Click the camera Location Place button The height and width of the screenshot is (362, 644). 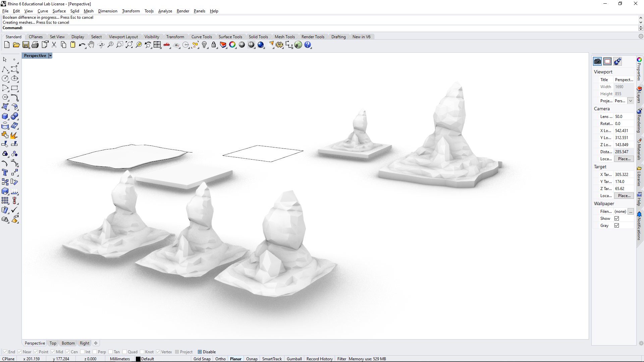click(624, 159)
